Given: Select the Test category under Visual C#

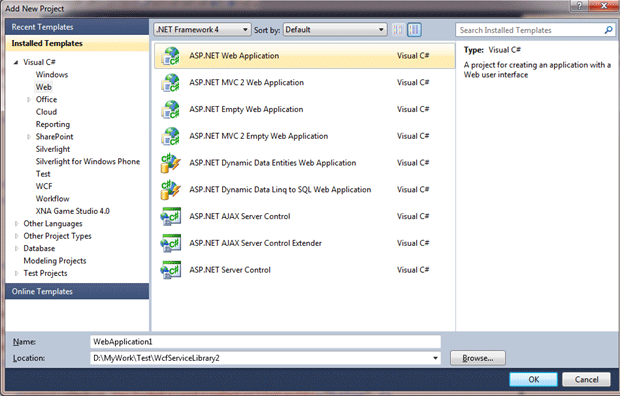Looking at the screenshot, I should coord(43,174).
